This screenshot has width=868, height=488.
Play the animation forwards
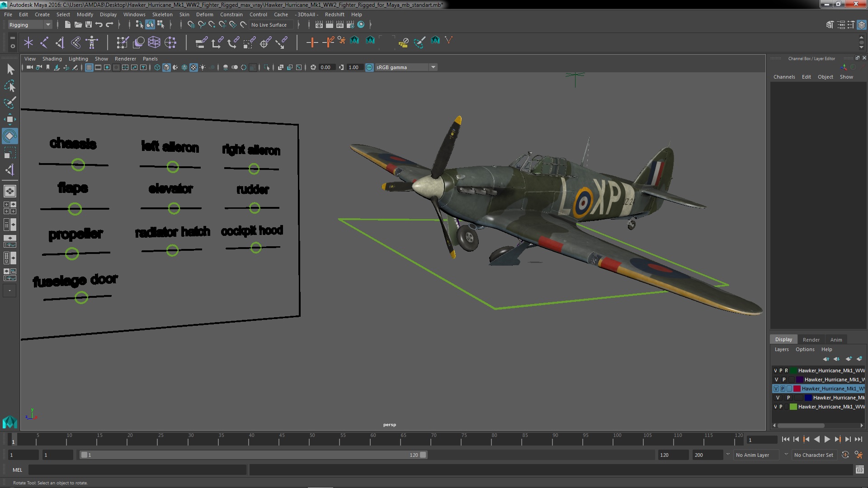point(827,439)
